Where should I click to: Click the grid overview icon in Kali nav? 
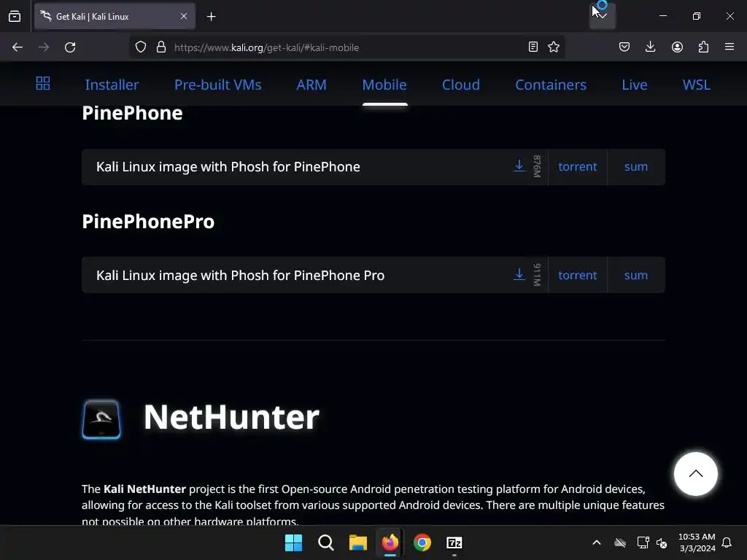point(43,84)
